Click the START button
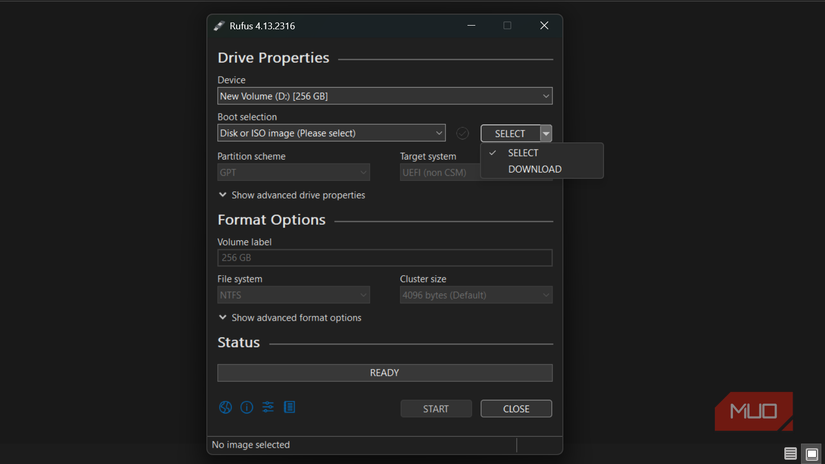 436,409
